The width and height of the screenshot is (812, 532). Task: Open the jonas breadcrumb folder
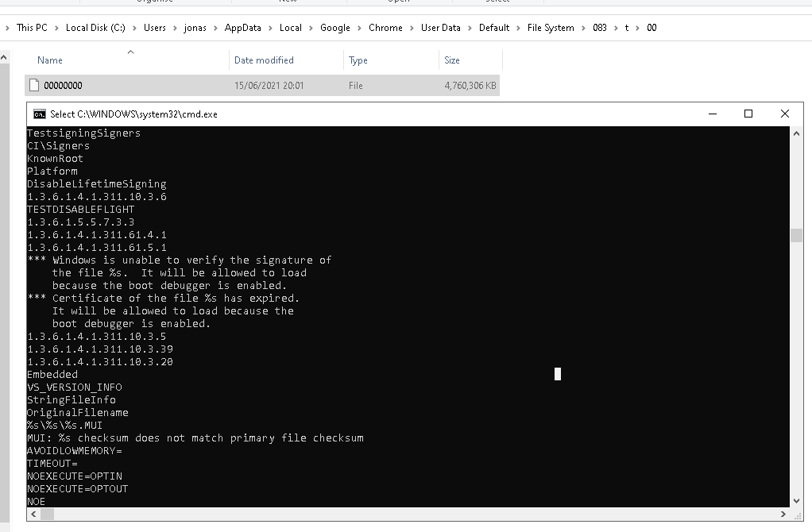pos(195,28)
